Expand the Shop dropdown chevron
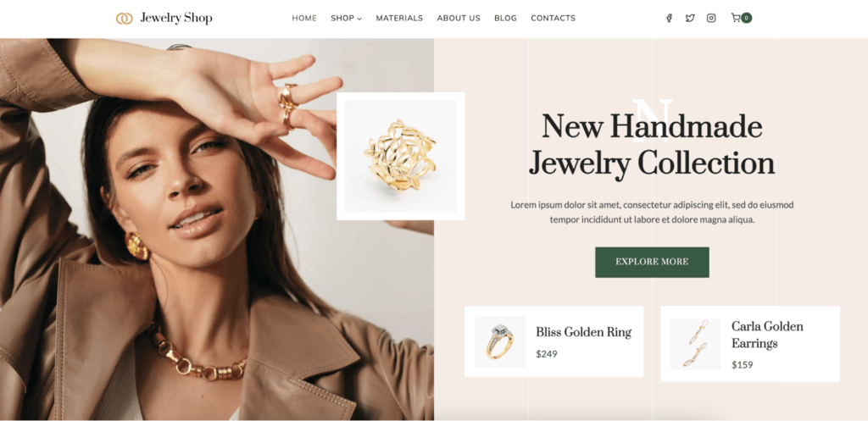 pos(359,19)
